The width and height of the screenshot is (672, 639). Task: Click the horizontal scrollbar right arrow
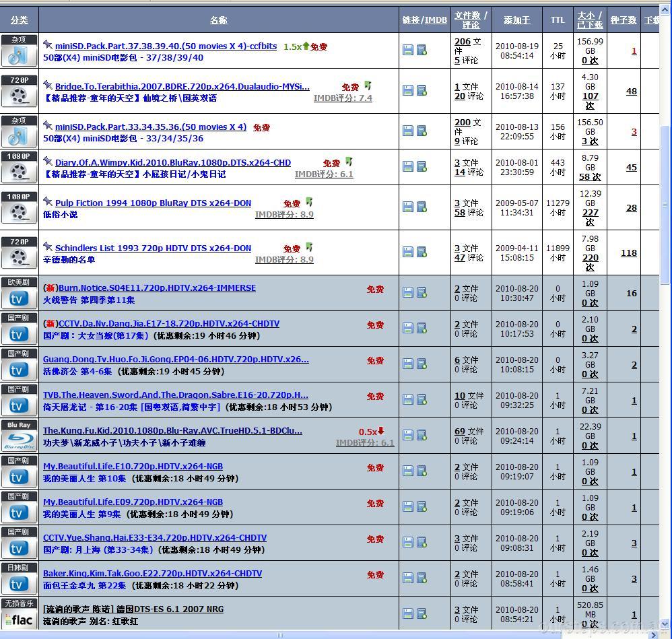[x=654, y=635]
